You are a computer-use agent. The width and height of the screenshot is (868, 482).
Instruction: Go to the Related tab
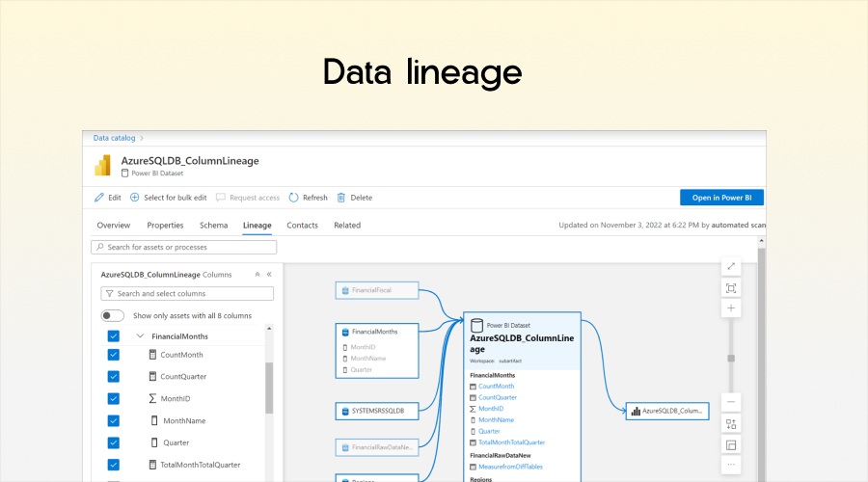(347, 226)
